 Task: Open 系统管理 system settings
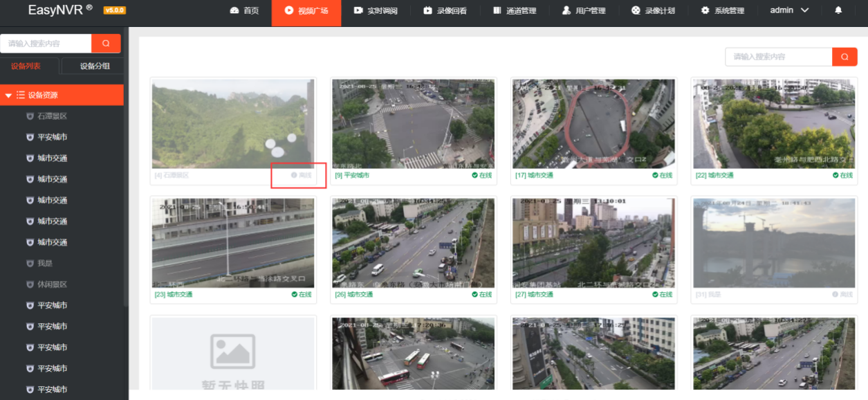pyautogui.click(x=722, y=10)
